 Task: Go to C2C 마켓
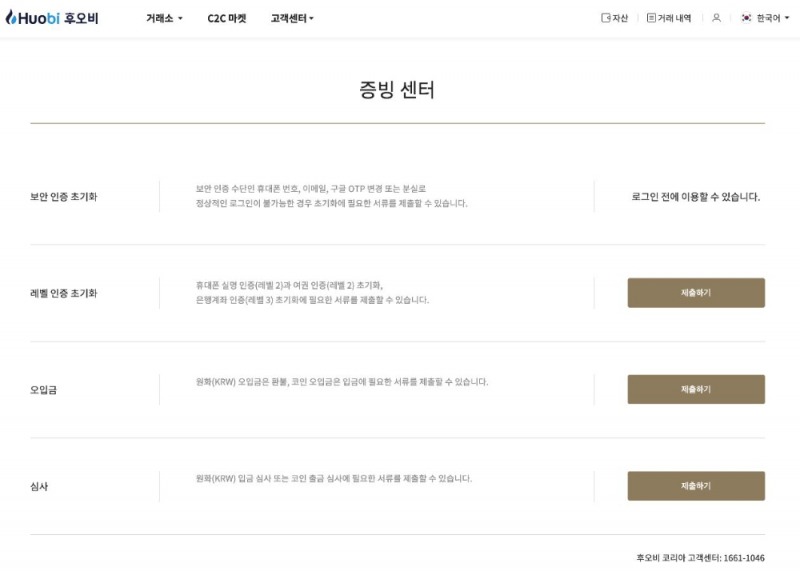click(x=227, y=18)
